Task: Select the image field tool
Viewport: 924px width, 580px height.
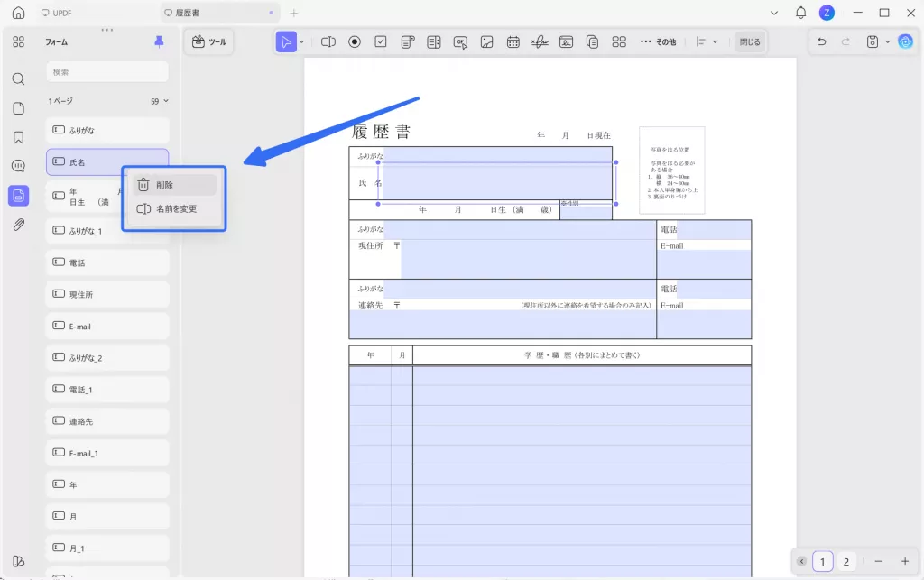Action: [486, 41]
